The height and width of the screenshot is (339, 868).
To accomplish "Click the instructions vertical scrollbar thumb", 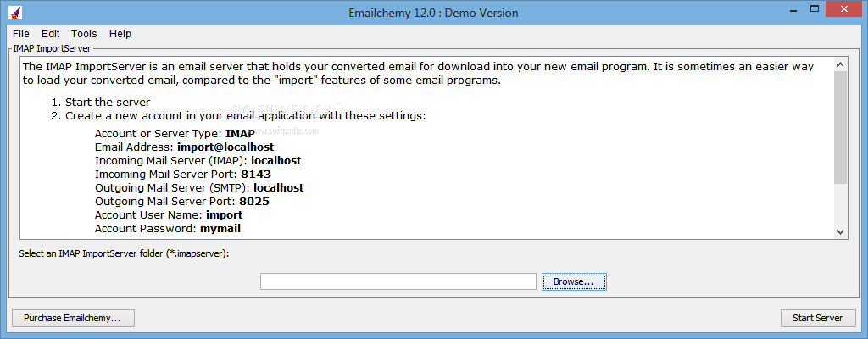I will 840,128.
